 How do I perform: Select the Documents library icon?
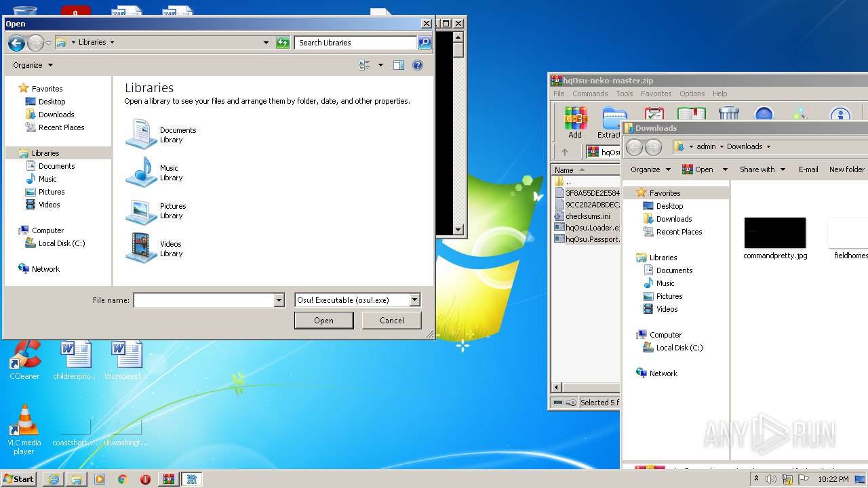point(141,134)
